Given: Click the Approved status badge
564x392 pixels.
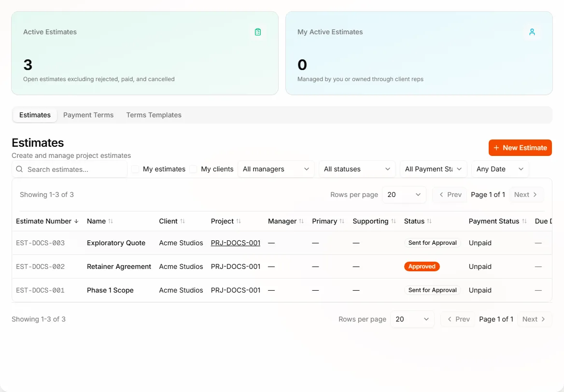Looking at the screenshot, I should (x=422, y=266).
